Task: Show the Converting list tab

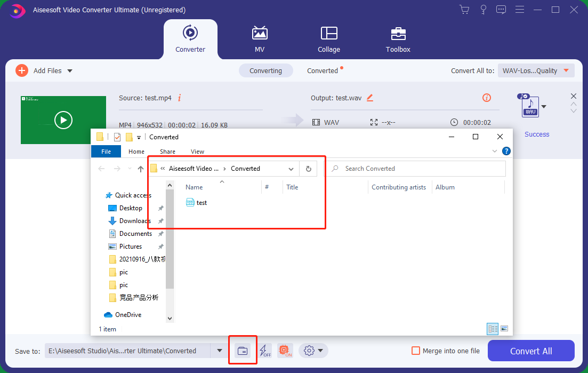Action: (265, 70)
